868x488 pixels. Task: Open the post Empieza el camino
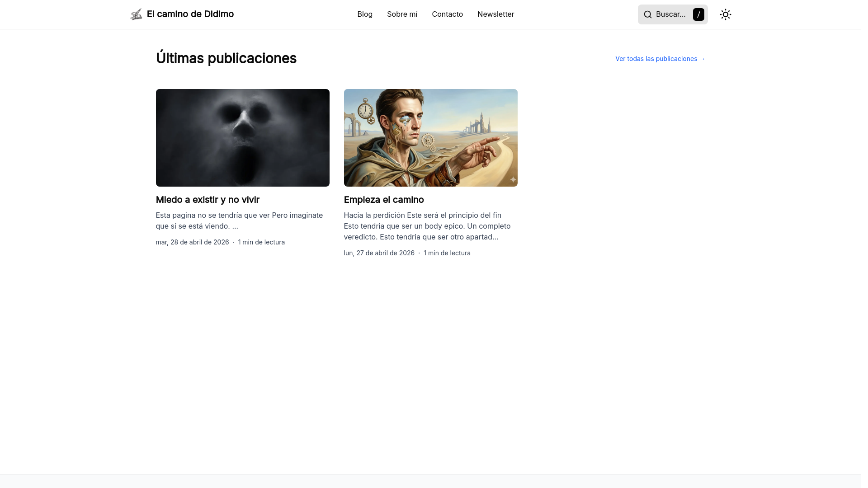coord(384,200)
